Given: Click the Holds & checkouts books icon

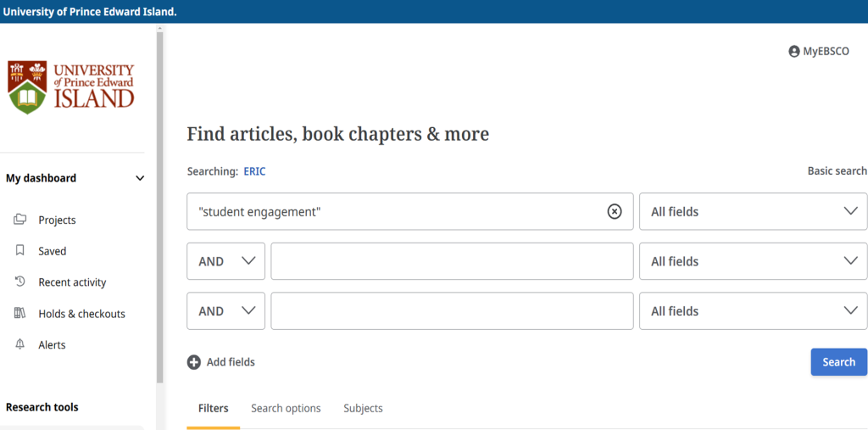Looking at the screenshot, I should (20, 314).
